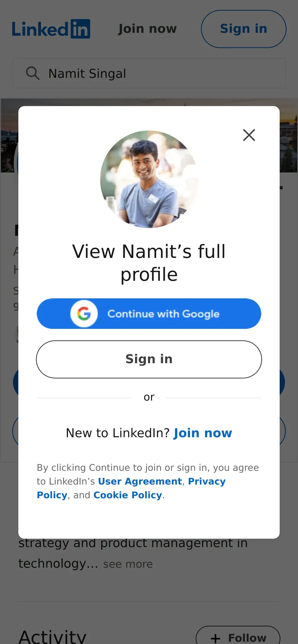298x644 pixels.
Task: Open the User Agreement link
Action: tap(140, 481)
